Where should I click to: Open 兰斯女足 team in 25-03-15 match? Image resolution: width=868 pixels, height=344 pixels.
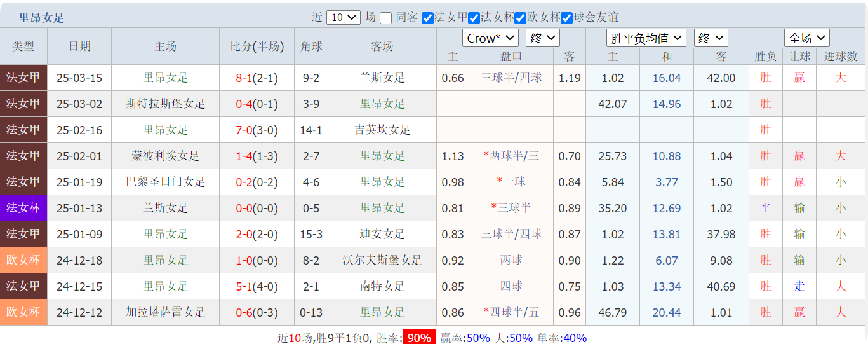[x=382, y=78]
